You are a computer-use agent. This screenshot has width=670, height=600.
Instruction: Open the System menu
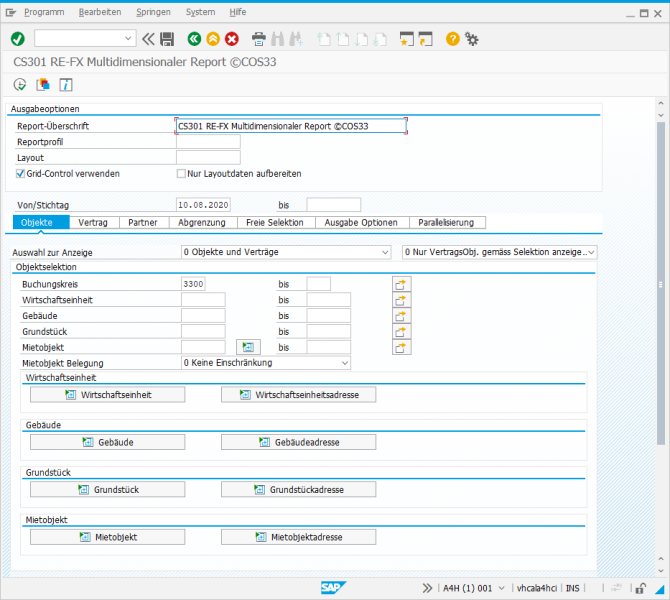pyautogui.click(x=200, y=12)
